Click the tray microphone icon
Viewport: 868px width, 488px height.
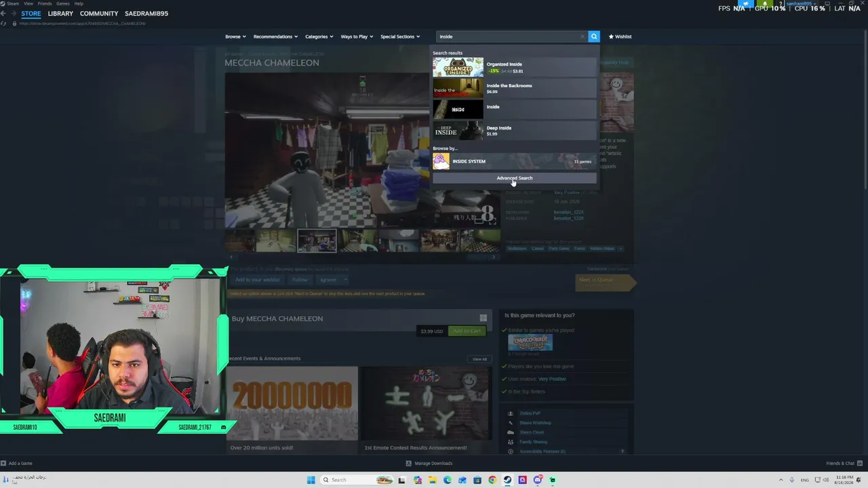pyautogui.click(x=791, y=480)
